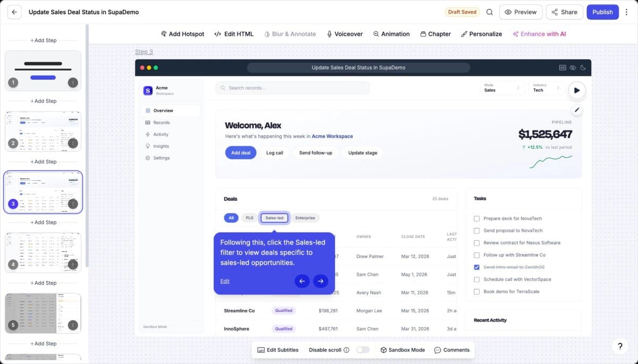638x364 pixels.
Task: Click Enhance with AI
Action: pyautogui.click(x=539, y=34)
